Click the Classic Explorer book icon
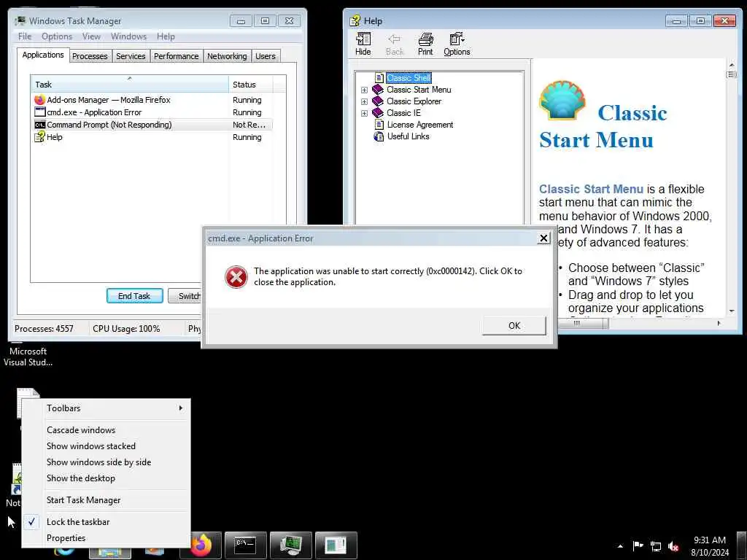Screen dimensions: 747x560 [378, 101]
